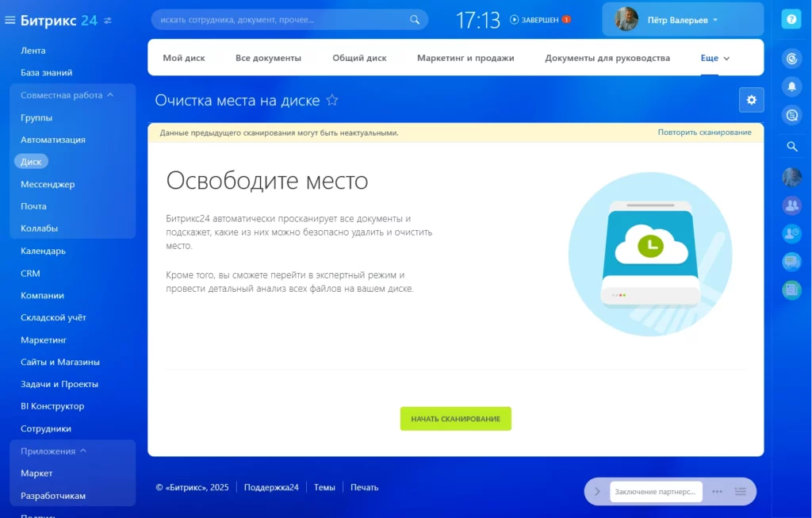Open the help panel via question mark icon
Viewport: 812px width, 518px height.
(x=791, y=18)
